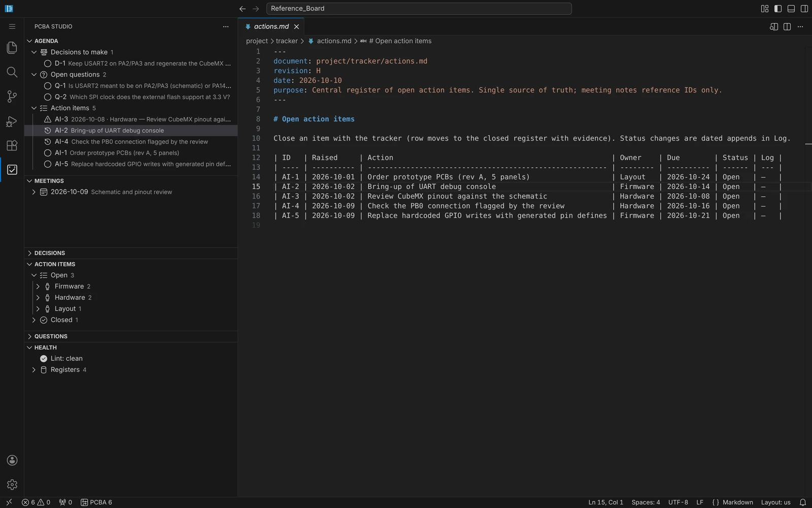Toggle the primary side bar icon
812x508 pixels.
(778, 9)
